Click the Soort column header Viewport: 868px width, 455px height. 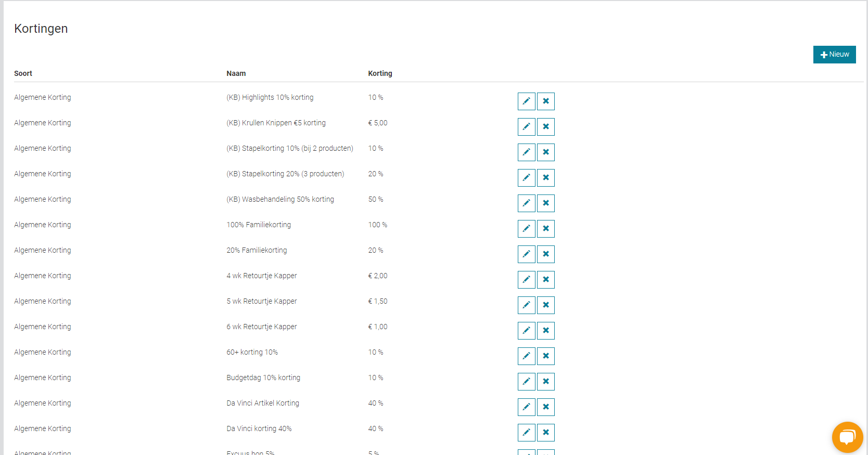pyautogui.click(x=23, y=73)
